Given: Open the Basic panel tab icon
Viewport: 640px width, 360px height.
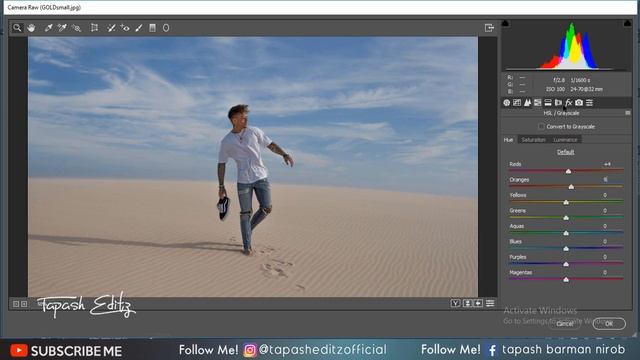Looking at the screenshot, I should (x=507, y=102).
